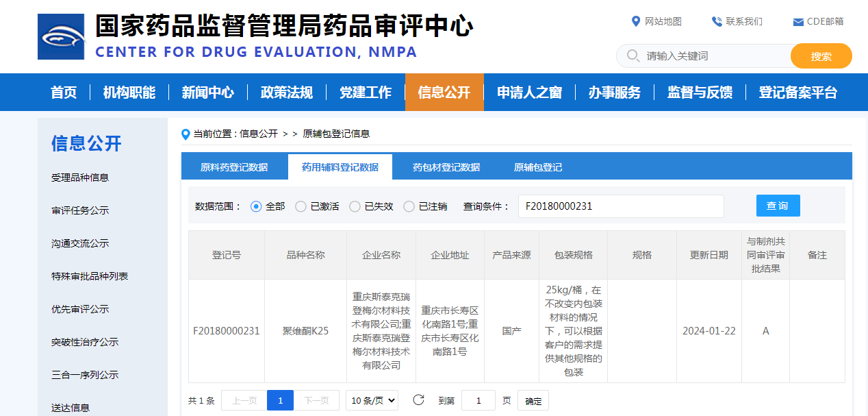This screenshot has height=416, width=868.
Task: Open the 审评任务公示 sidebar link
Action: pyautogui.click(x=80, y=210)
